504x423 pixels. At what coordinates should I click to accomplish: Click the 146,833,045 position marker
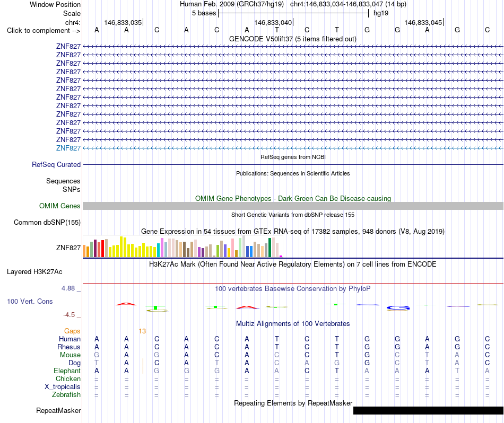pos(423,22)
